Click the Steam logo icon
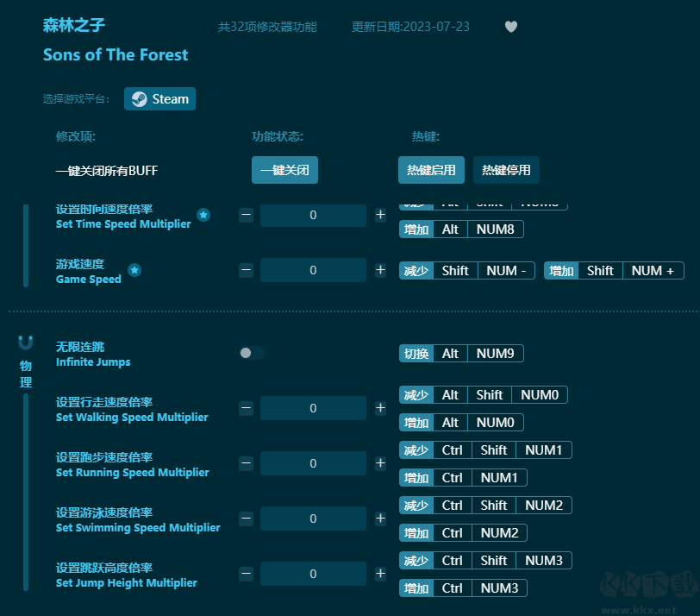700x616 pixels. click(140, 98)
